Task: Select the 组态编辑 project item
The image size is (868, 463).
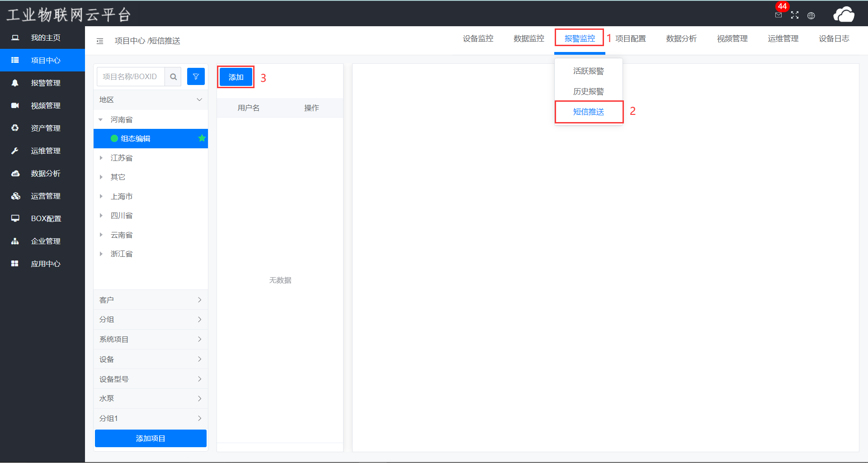Action: click(136, 138)
